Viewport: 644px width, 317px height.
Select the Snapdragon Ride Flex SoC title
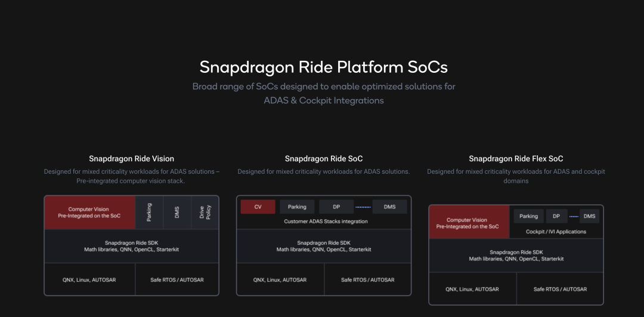516,159
